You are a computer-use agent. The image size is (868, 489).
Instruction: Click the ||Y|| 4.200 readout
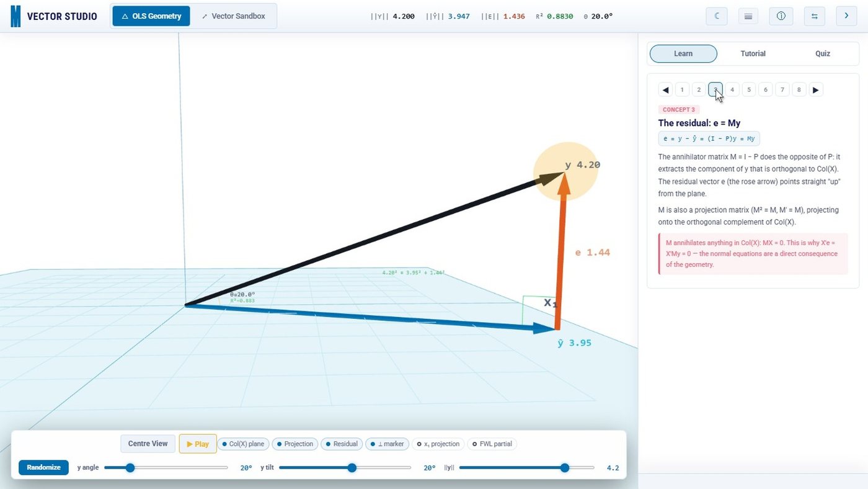[x=392, y=16]
